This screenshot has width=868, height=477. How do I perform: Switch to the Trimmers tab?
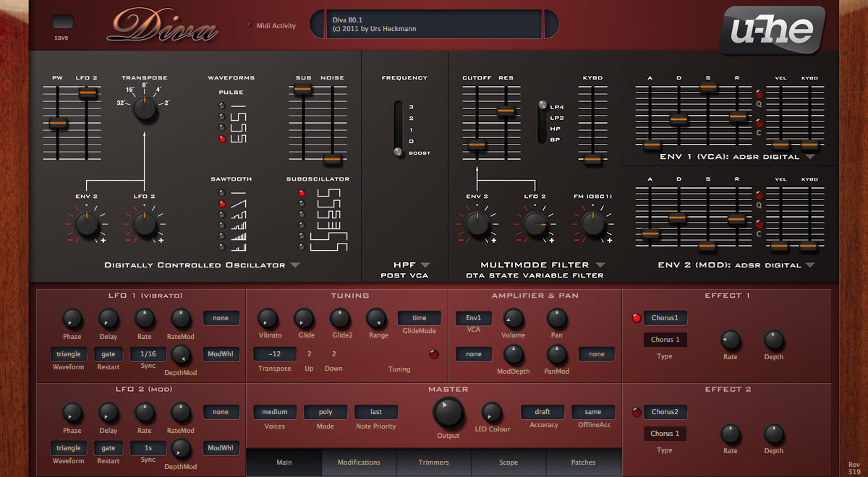[x=434, y=463]
